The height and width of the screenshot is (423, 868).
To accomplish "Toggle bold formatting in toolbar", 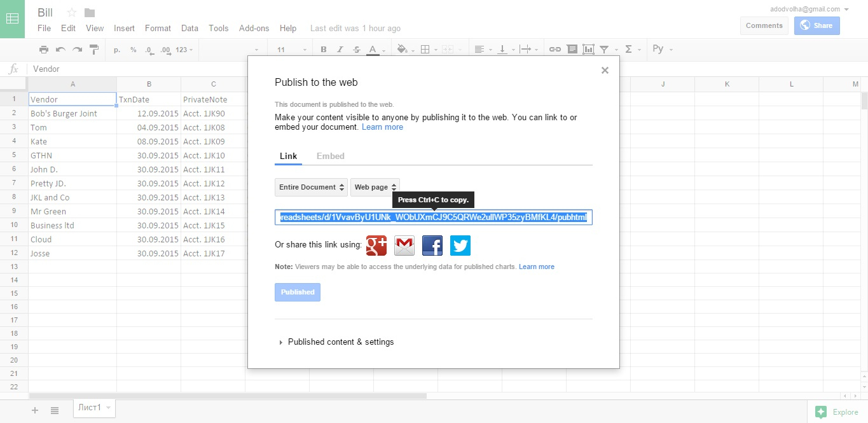I will point(323,50).
